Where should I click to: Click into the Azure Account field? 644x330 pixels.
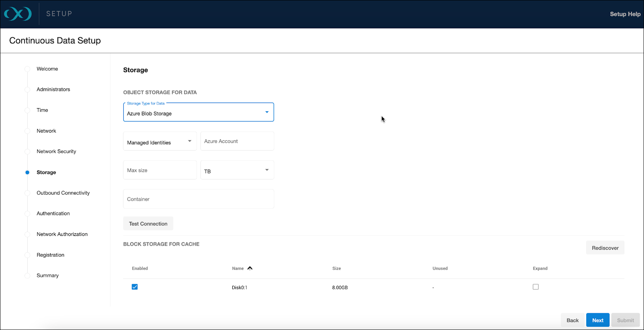[x=237, y=141]
